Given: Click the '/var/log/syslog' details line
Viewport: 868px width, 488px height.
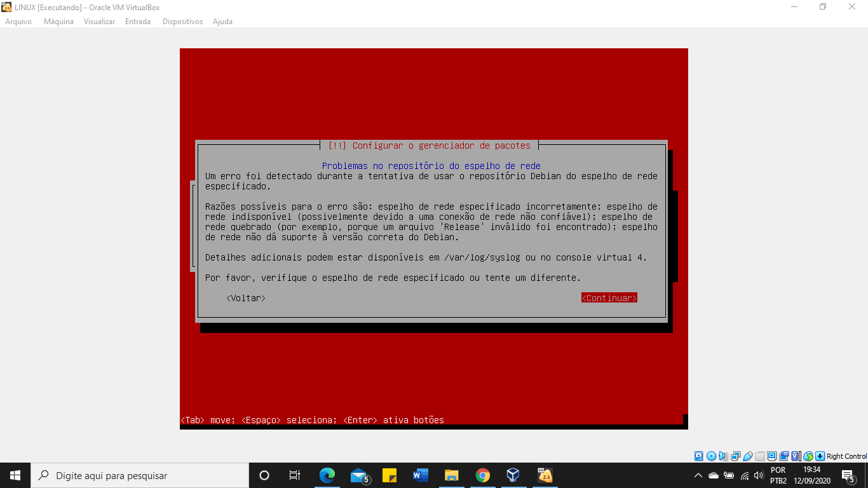Looking at the screenshot, I should (x=426, y=257).
